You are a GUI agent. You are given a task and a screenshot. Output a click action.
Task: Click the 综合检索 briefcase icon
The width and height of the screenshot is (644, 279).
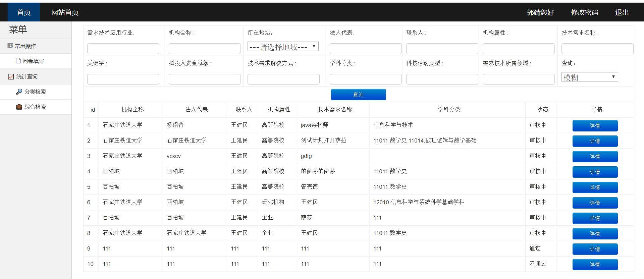19,107
